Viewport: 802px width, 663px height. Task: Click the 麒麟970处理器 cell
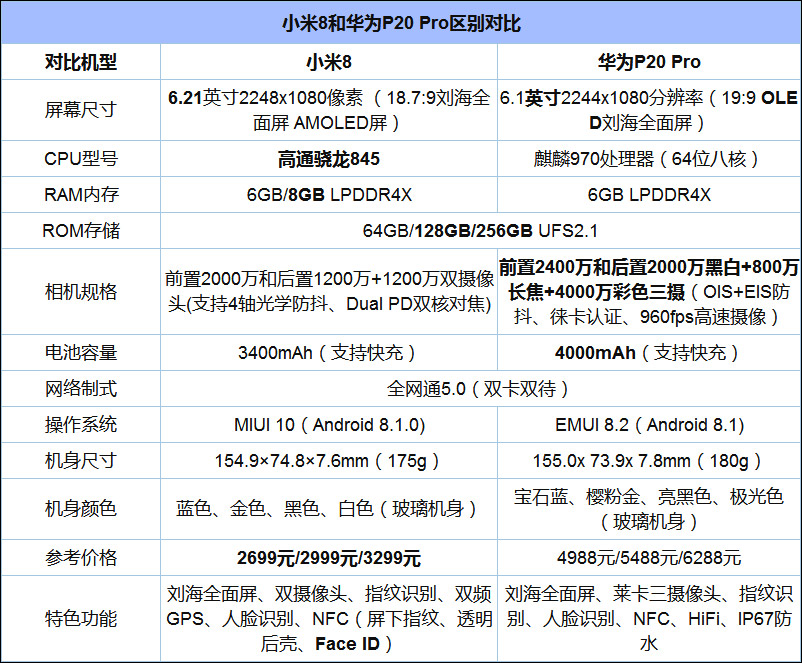[649, 159]
